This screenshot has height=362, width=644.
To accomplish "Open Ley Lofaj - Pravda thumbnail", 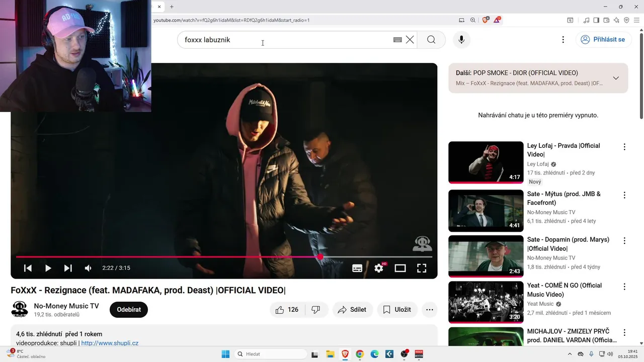I will click(486, 162).
